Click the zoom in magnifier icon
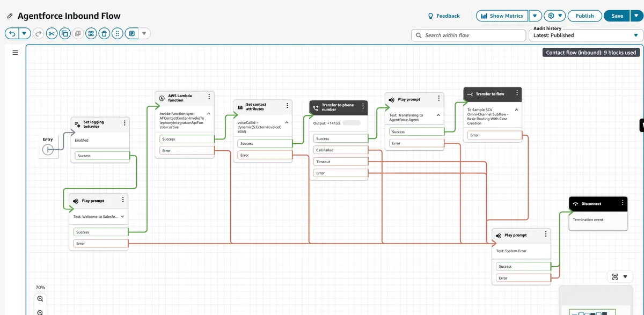644x315 pixels. pyautogui.click(x=40, y=299)
